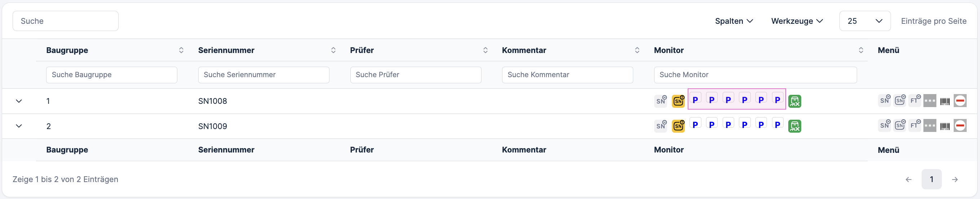
Task: Expand row for SN1009
Action: pos(19,126)
